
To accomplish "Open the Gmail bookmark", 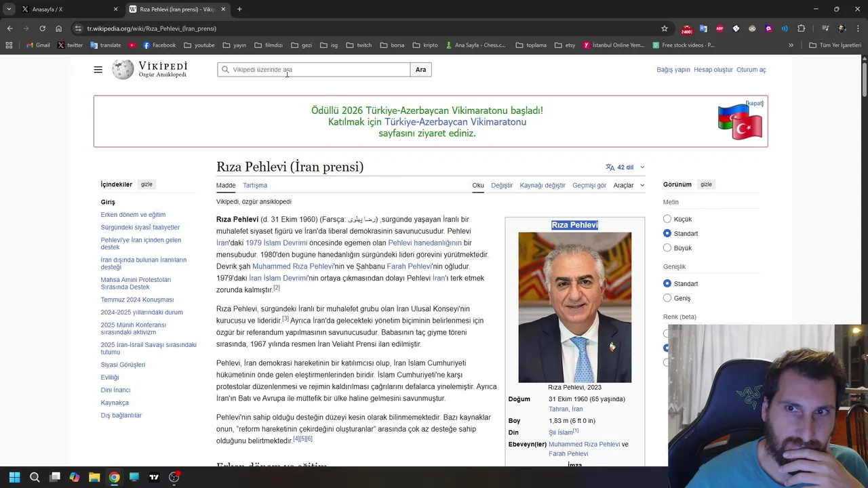I will [38, 45].
